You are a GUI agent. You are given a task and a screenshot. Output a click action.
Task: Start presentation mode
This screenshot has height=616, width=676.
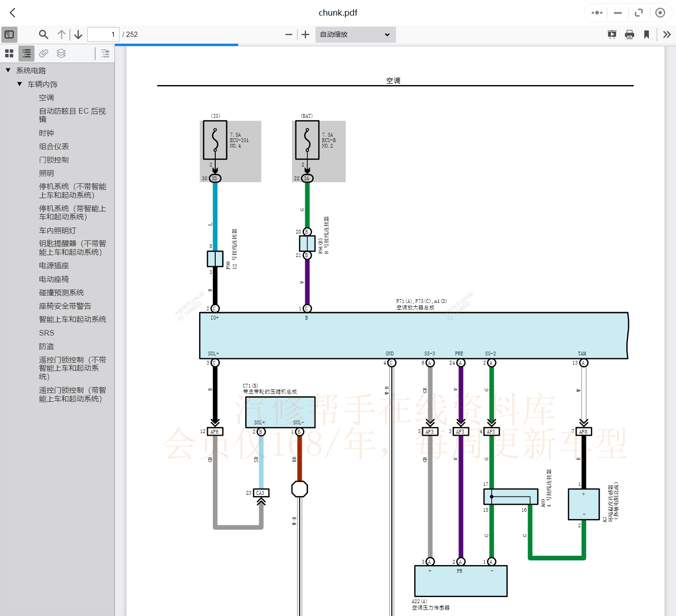tap(612, 34)
